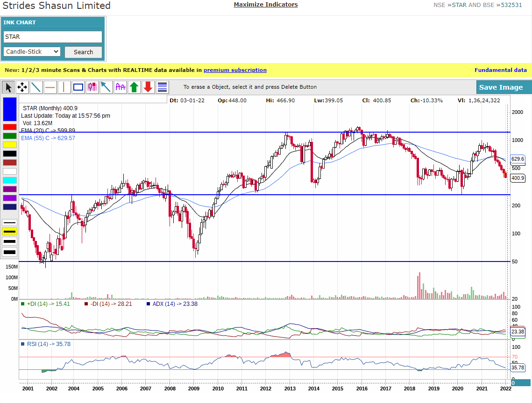Image resolution: width=532 pixels, height=403 pixels.
Task: Pick the brown color swatch
Action: [10, 163]
